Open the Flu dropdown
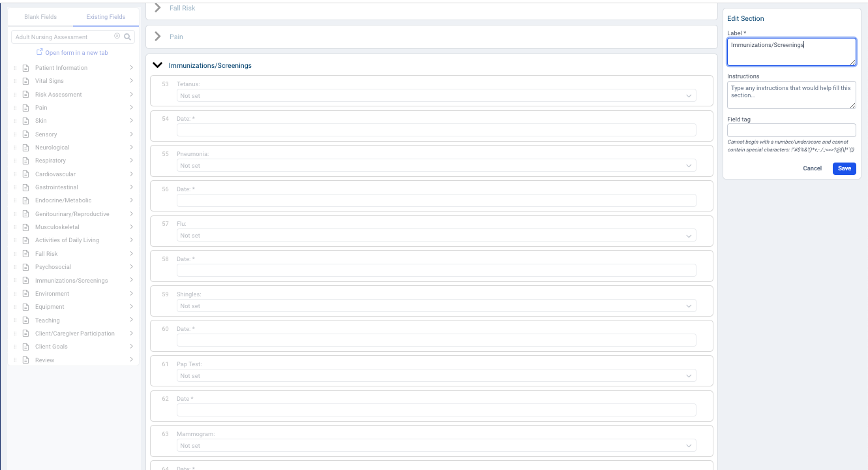Screen dimensions: 868x470 click(x=436, y=236)
